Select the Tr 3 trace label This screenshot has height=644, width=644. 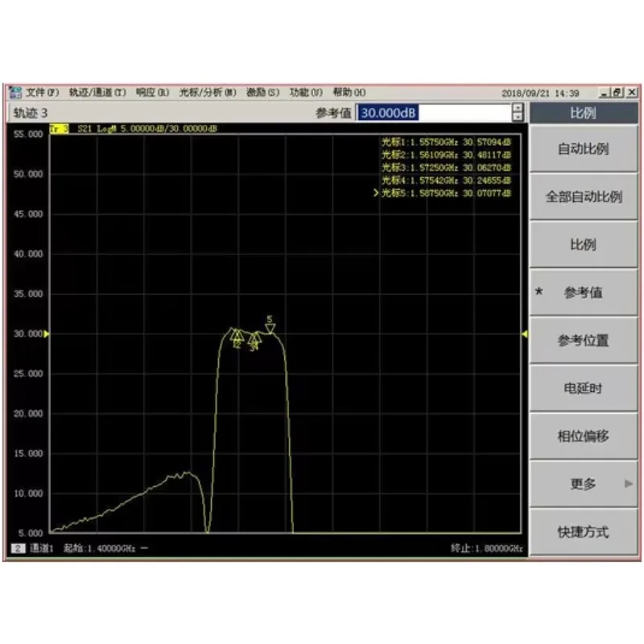click(59, 129)
